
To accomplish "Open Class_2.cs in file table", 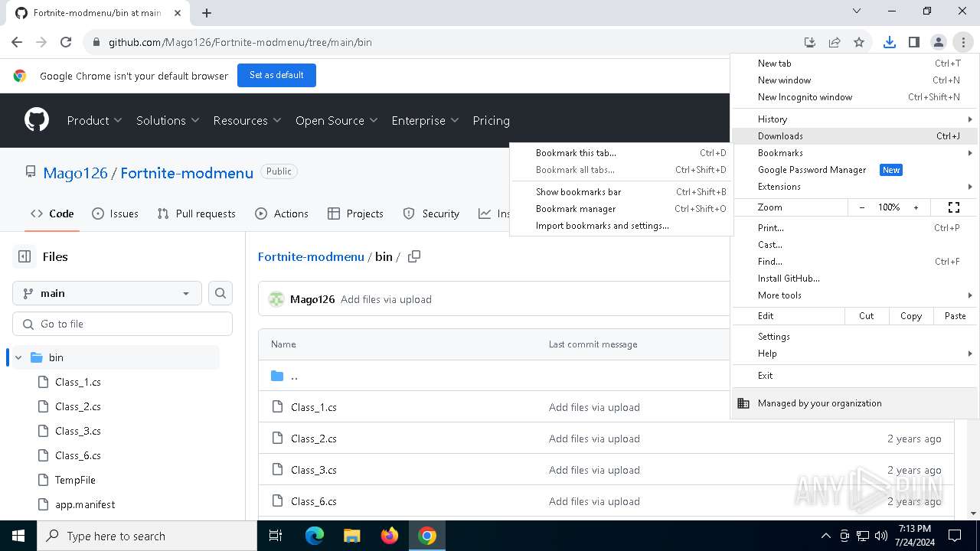I will click(x=314, y=439).
